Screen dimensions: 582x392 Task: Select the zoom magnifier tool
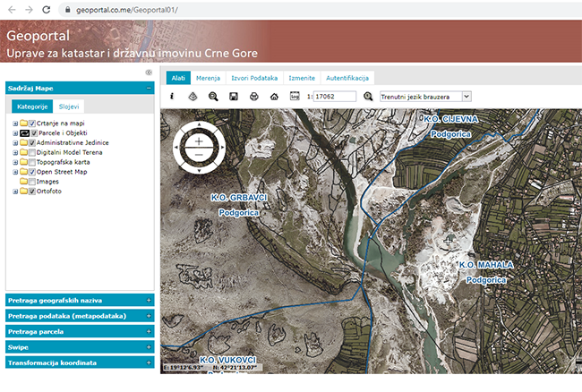tap(213, 96)
